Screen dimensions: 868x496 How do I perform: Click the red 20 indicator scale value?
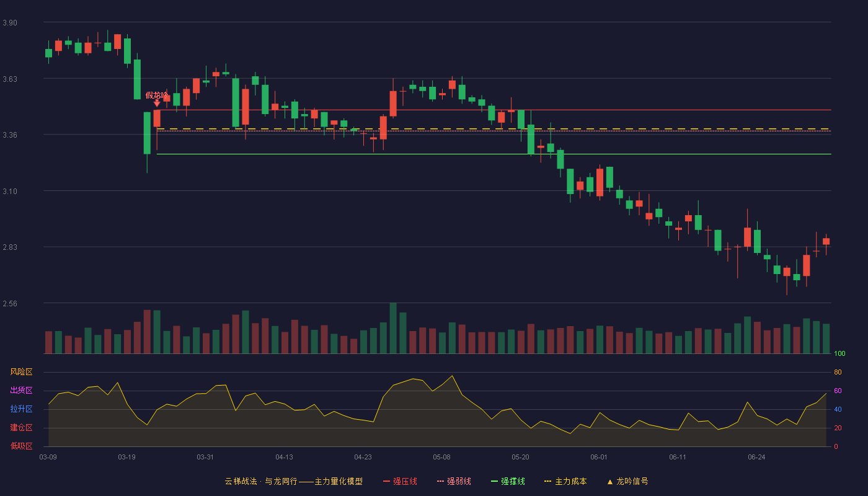click(x=838, y=428)
